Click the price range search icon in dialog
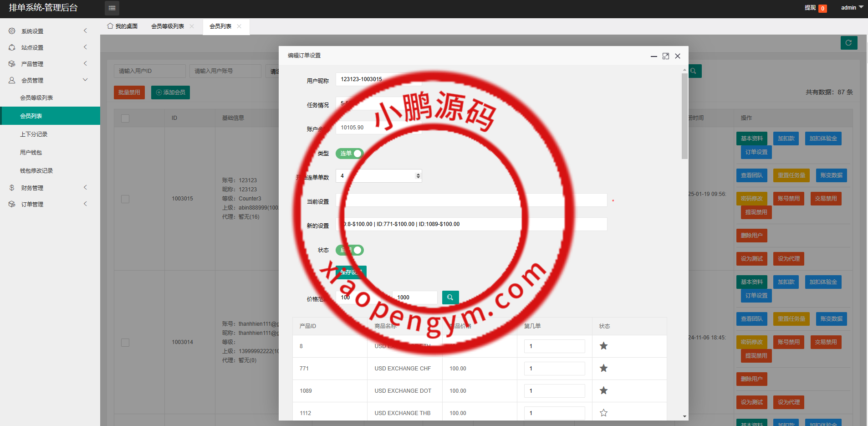 450,298
